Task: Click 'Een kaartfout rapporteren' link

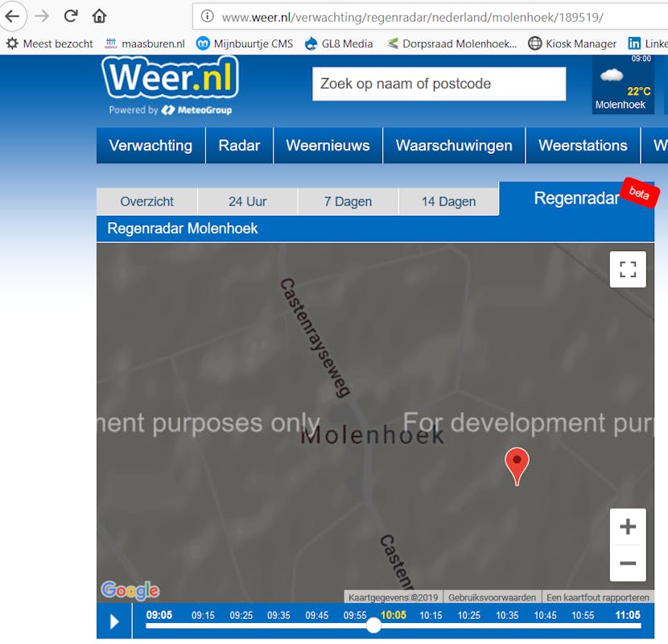Action: pyautogui.click(x=598, y=597)
